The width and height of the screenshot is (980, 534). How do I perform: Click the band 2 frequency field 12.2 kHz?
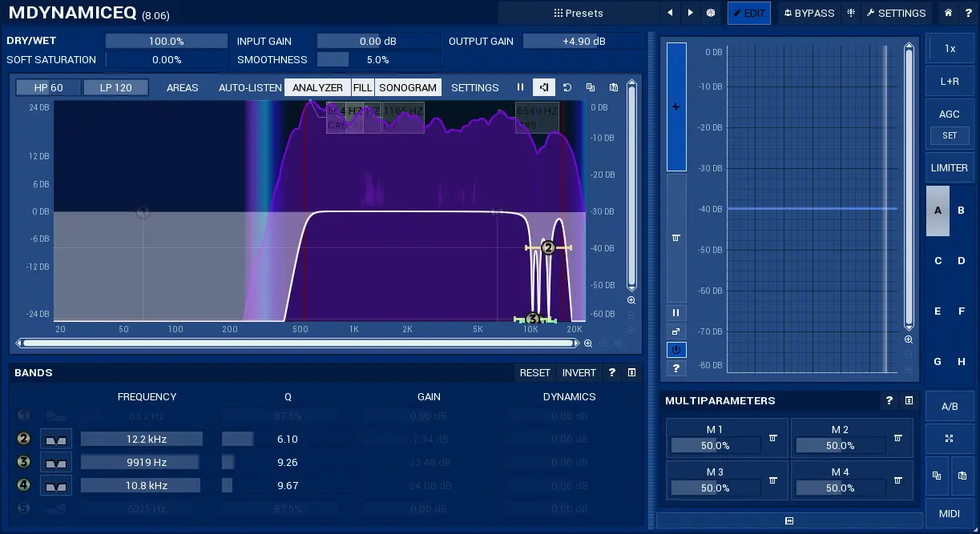pos(142,439)
